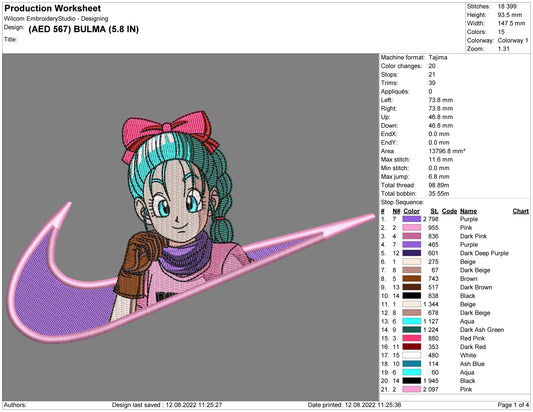Click the design name '(AED 567) BULMA (5.8 IN)'
Viewport: 533px width, 412px height.
[x=84, y=29]
